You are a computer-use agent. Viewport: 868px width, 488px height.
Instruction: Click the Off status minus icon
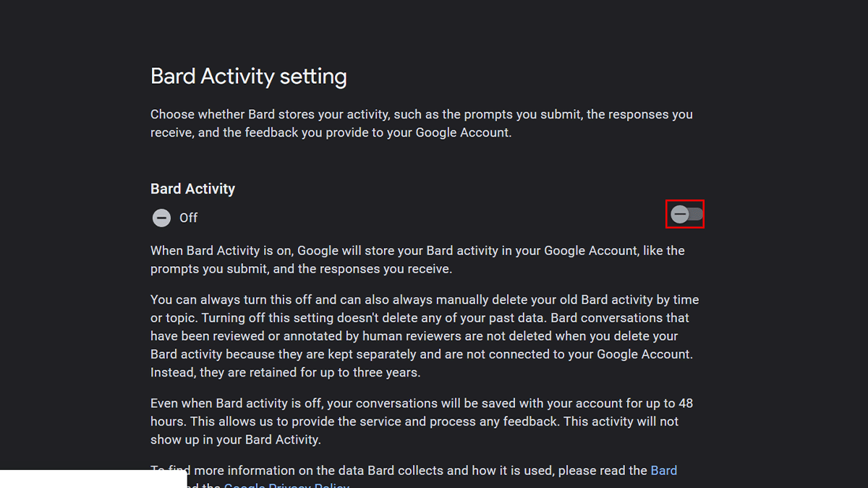[x=161, y=218]
